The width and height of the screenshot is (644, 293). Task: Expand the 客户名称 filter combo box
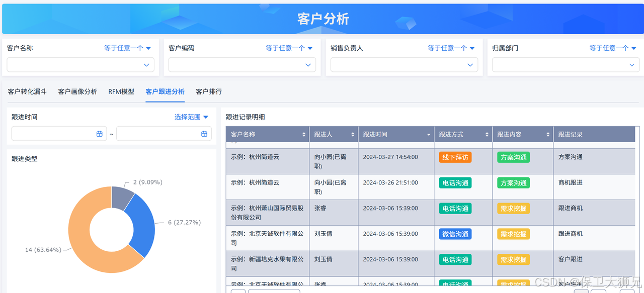point(80,65)
